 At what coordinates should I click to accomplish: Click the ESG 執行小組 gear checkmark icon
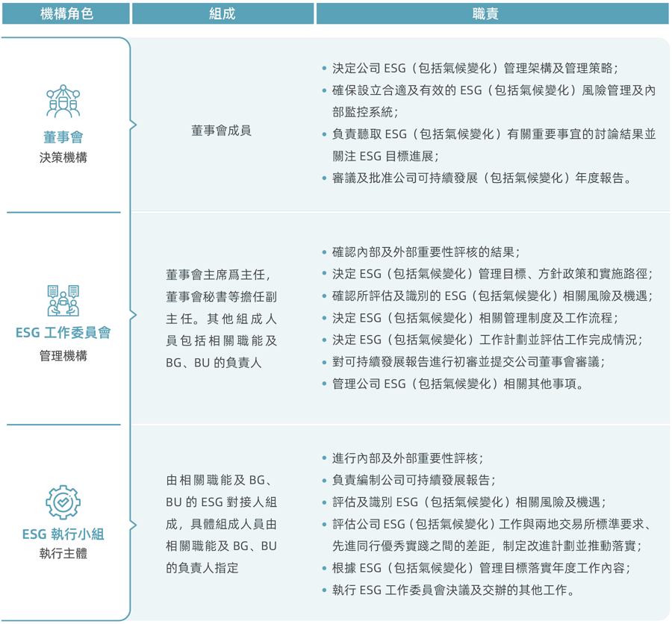[63, 502]
